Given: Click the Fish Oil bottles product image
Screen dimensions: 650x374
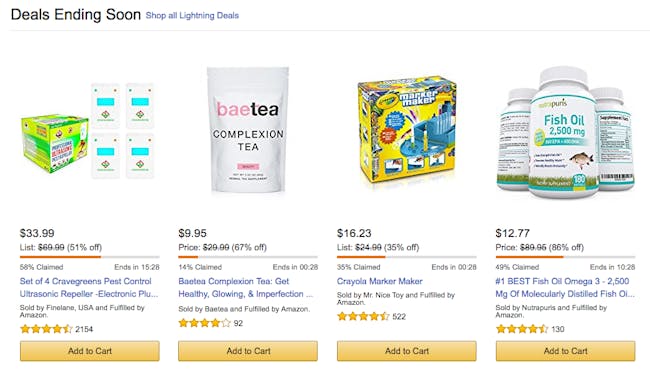Looking at the screenshot, I should click(565, 133).
